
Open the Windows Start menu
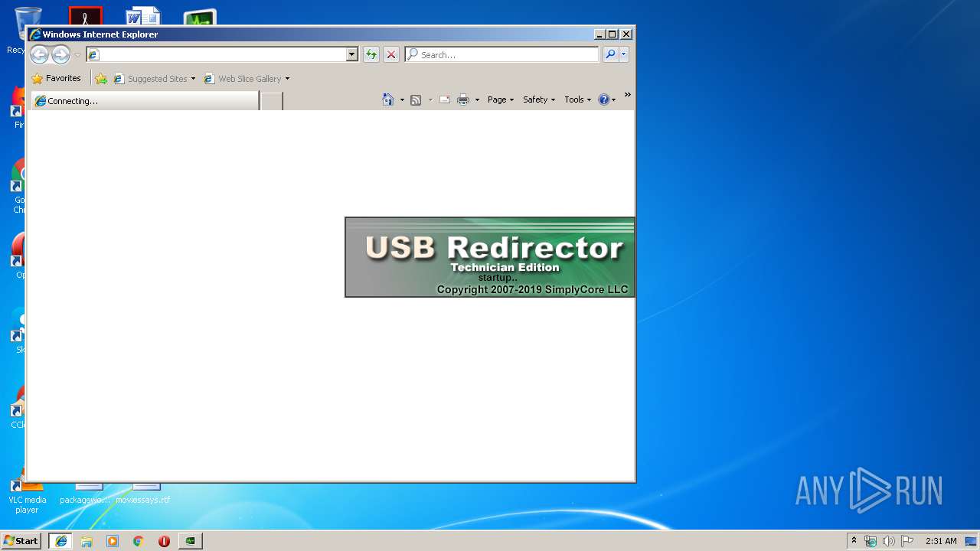pos(21,540)
